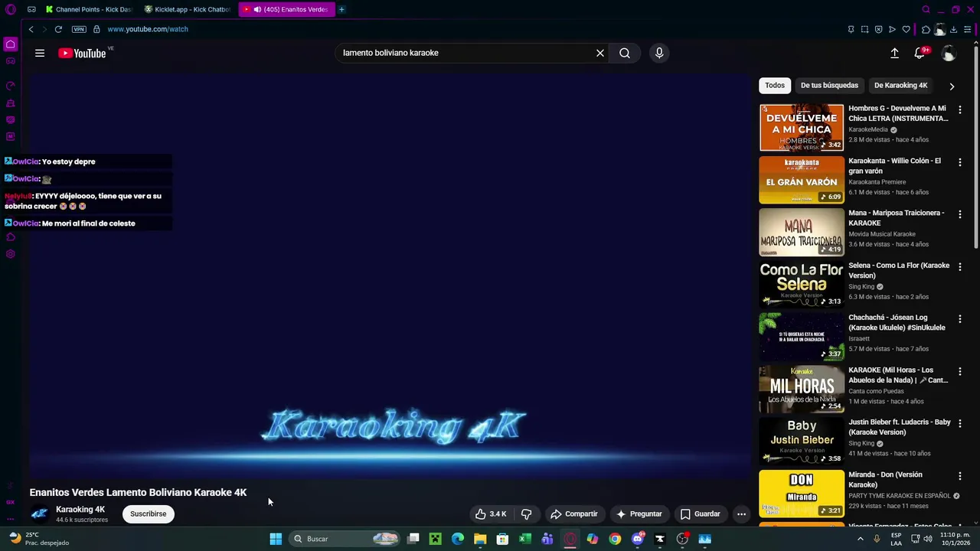Run the YouTube search magnifier button
Screen dimensions: 980x551
pyautogui.click(x=625, y=53)
